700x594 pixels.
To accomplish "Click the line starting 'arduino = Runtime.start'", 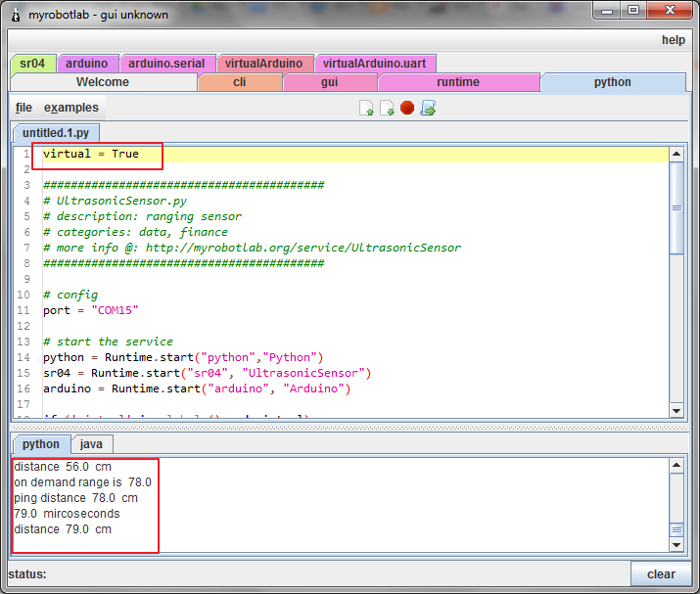I will (197, 388).
